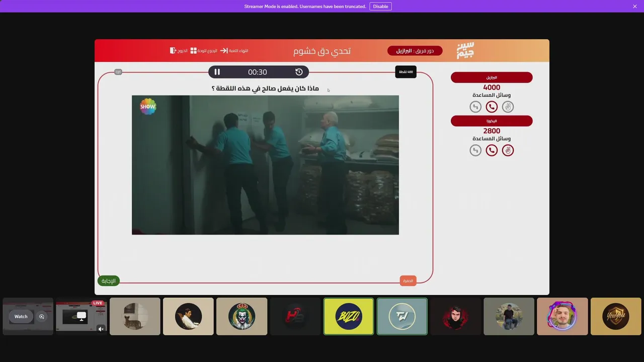Click the team turn pill دور فريق
The height and width of the screenshot is (362, 644).
(415, 51)
